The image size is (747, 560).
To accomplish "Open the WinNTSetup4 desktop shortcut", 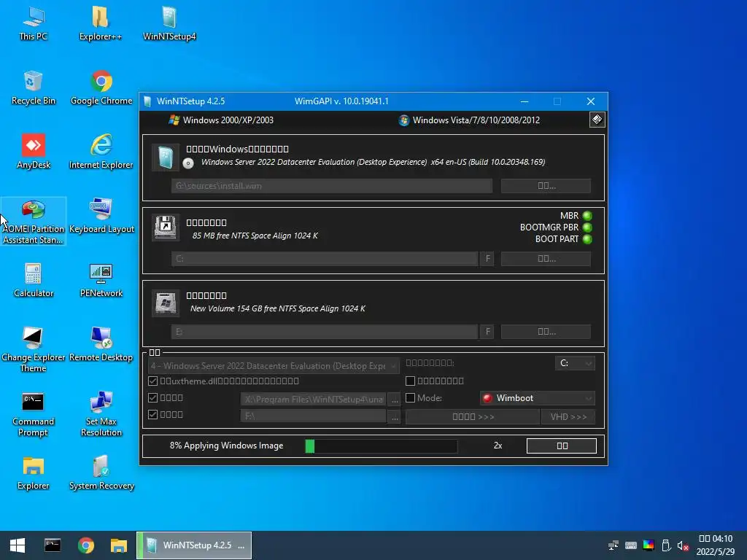I will 169,23.
